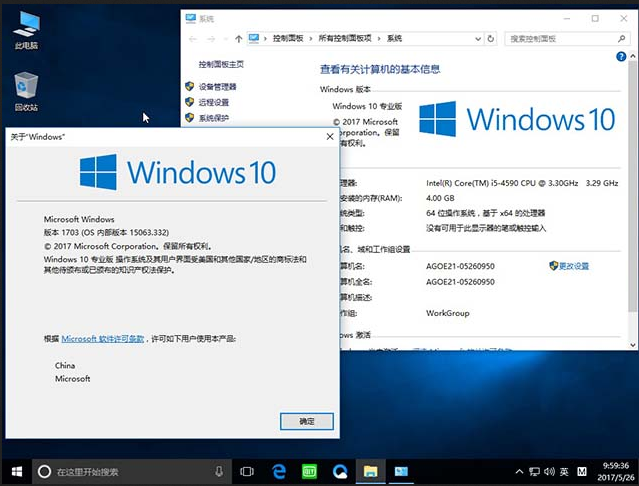This screenshot has height=486, width=639.
Task: Click the 版本 1703 build text in dialog
Action: tap(106, 233)
